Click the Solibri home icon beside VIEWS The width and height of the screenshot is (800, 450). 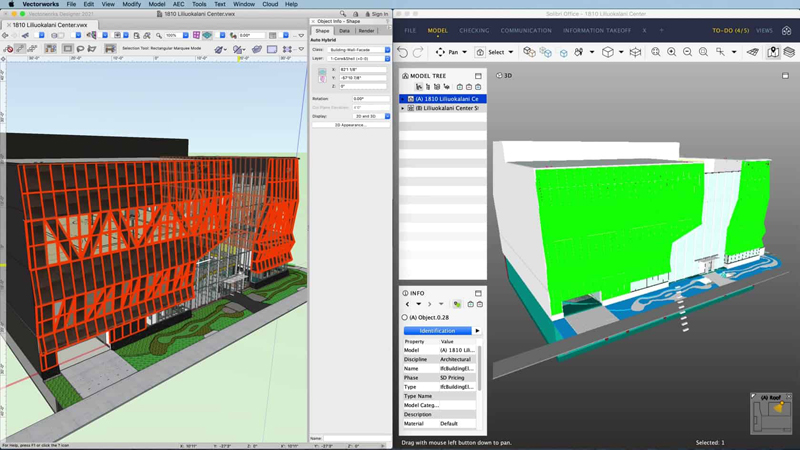[x=787, y=31]
